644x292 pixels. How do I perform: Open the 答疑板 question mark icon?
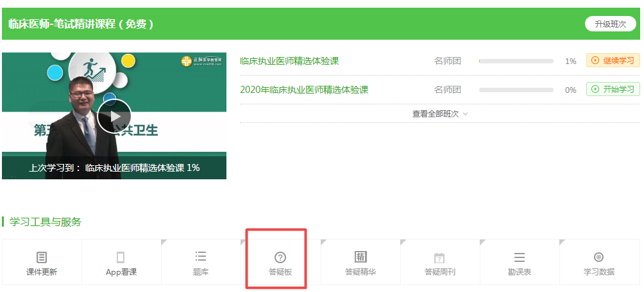tap(280, 257)
